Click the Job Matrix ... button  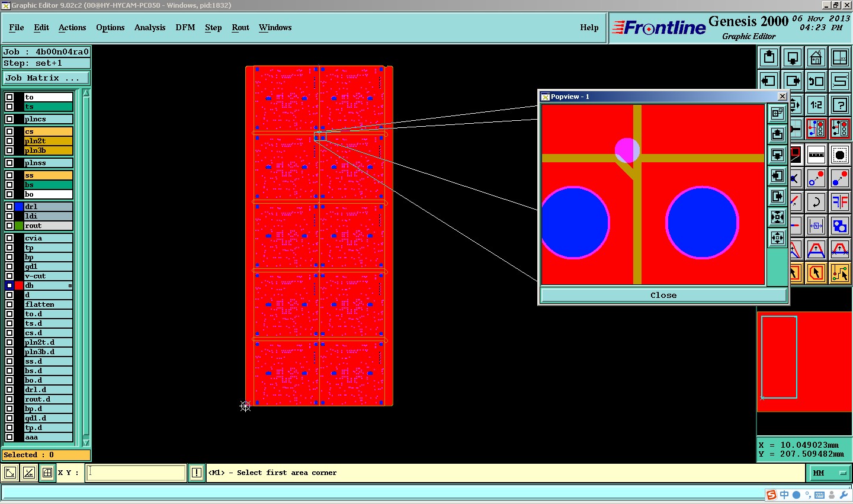46,78
